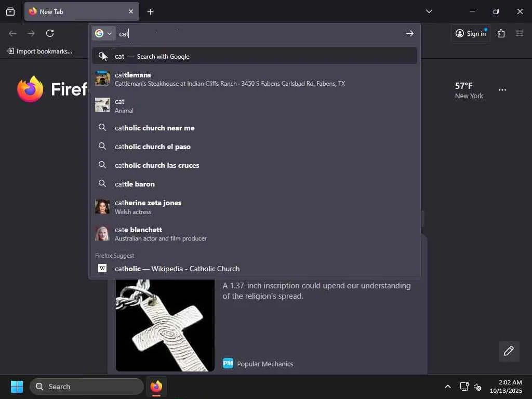The height and width of the screenshot is (399, 532).
Task: Click Cate Blanchett portrait thumbnail
Action: click(x=102, y=233)
